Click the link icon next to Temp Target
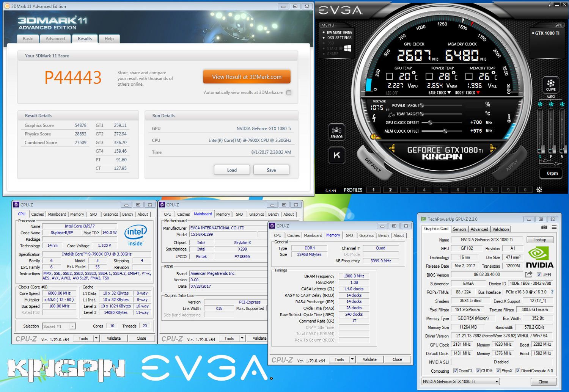The height and width of the screenshot is (392, 569). tap(391, 114)
